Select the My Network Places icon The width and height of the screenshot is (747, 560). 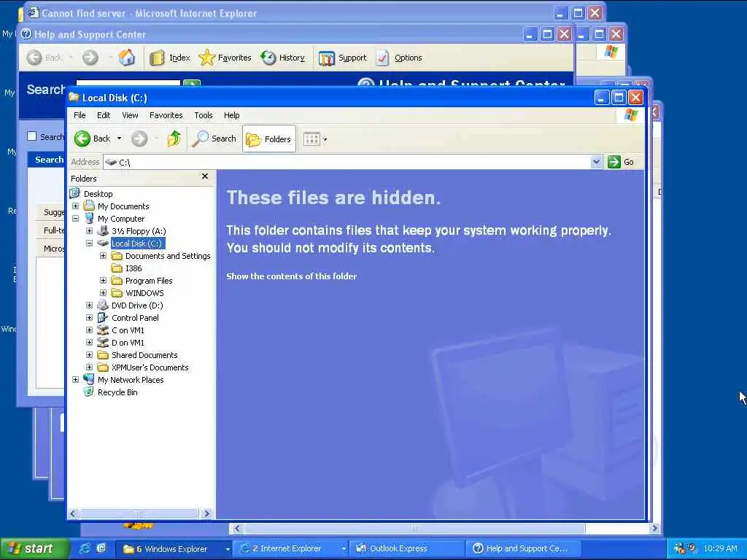pyautogui.click(x=88, y=379)
